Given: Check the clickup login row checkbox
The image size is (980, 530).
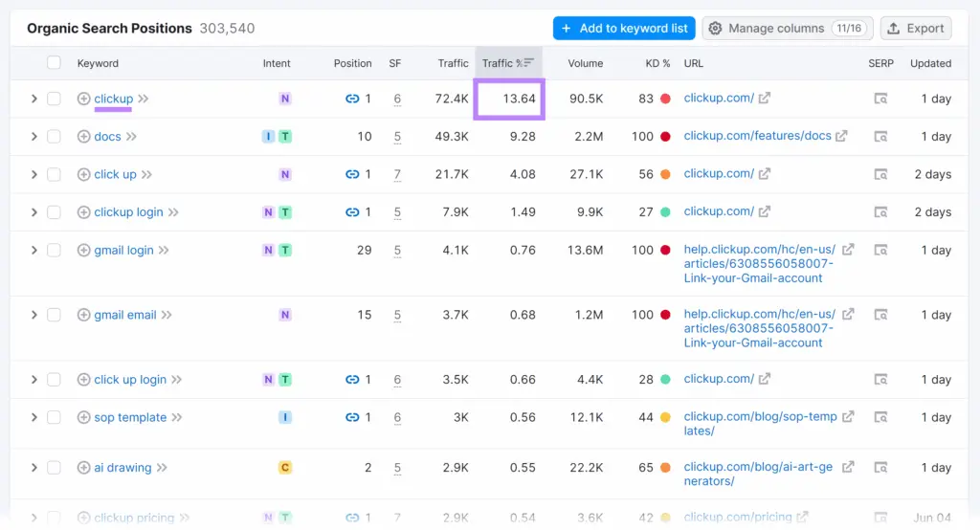Looking at the screenshot, I should (54, 212).
